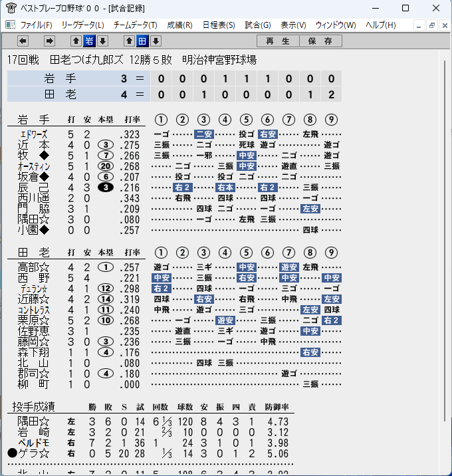Click the 保存 save button

[x=320, y=41]
